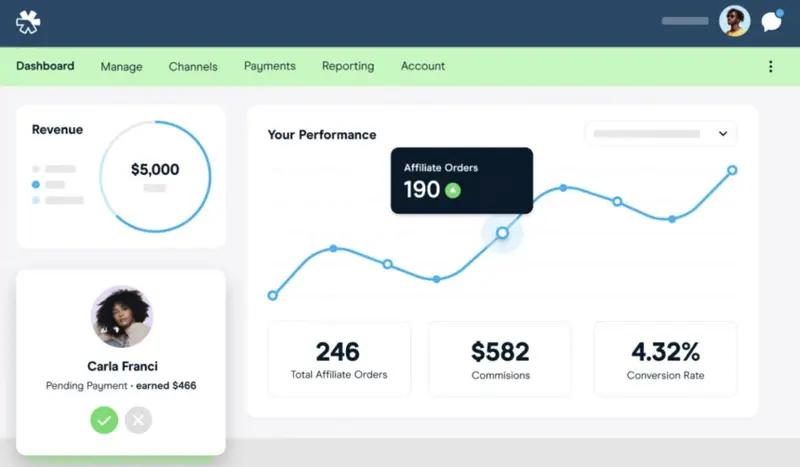Click the dropdown chevron arrow
800x467 pixels.
click(x=723, y=133)
